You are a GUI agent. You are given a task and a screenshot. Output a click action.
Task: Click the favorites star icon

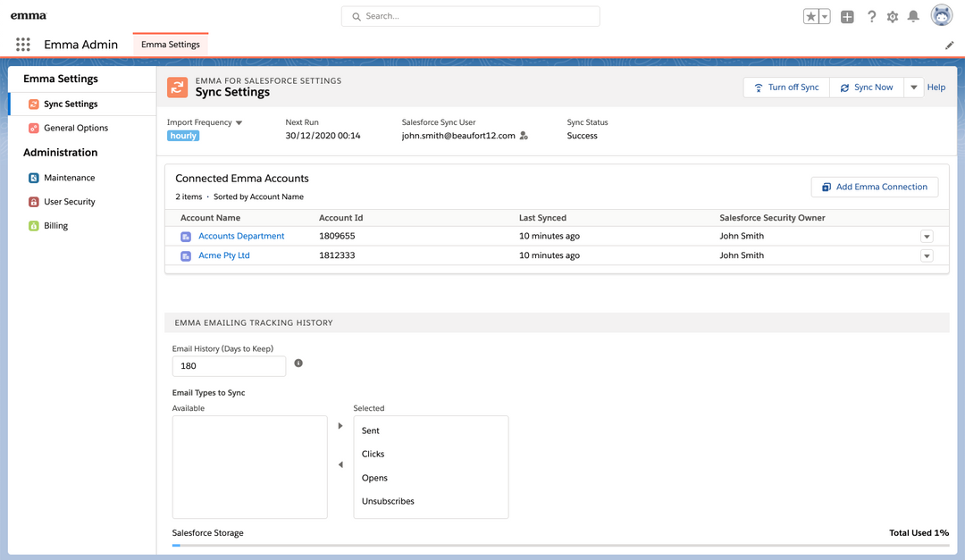pos(811,17)
